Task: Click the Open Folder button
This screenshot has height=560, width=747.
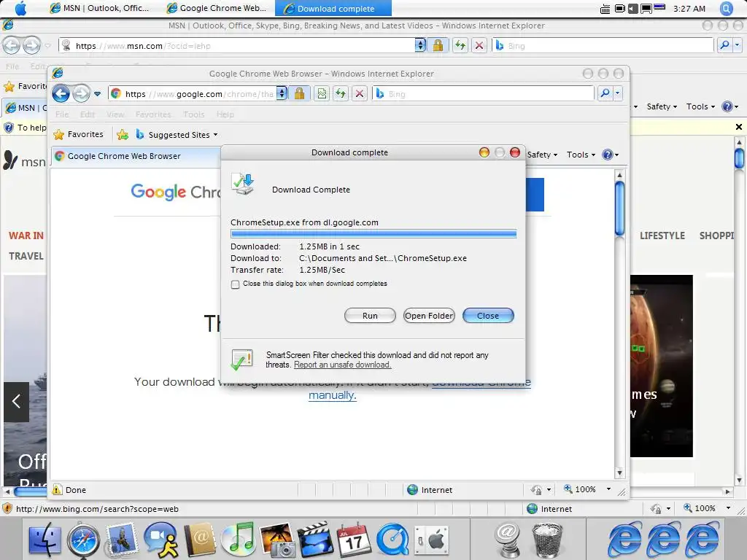Action: (429, 315)
